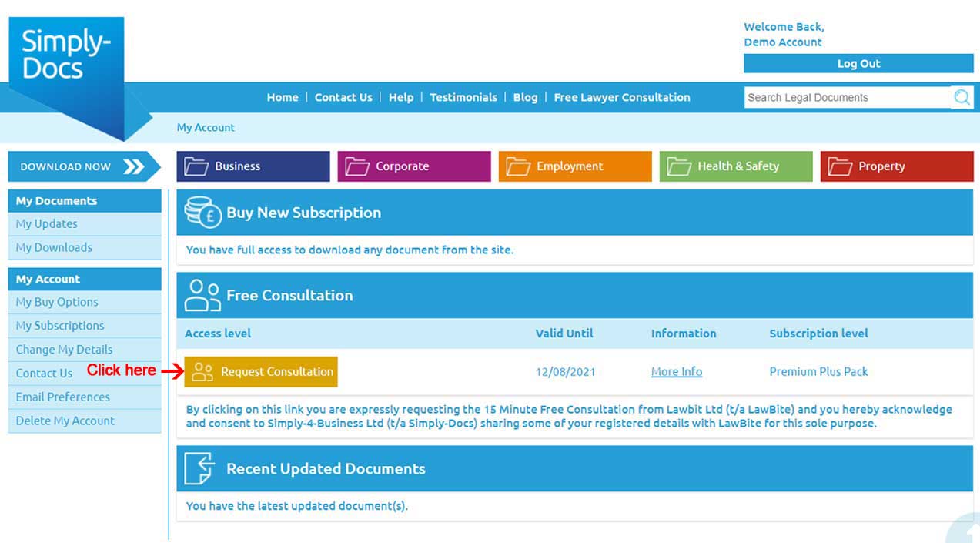Click Delete My Account in sidebar
Screen dimensions: 980x543
[65, 421]
